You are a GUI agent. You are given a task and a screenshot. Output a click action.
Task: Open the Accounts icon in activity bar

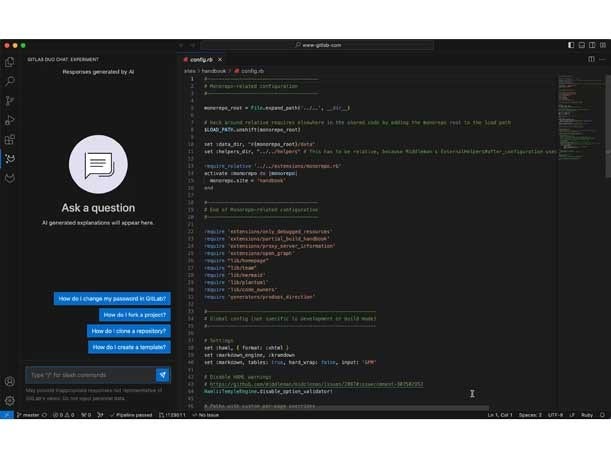pos(10,381)
